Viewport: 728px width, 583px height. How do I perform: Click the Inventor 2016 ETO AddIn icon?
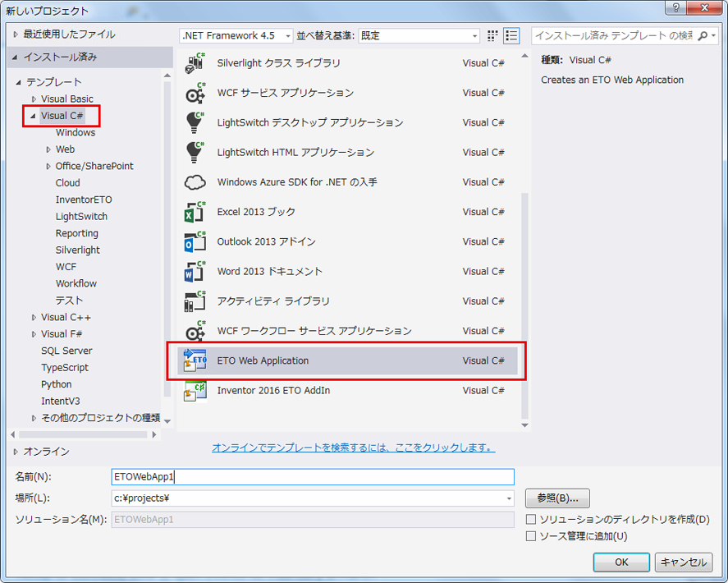coord(195,390)
